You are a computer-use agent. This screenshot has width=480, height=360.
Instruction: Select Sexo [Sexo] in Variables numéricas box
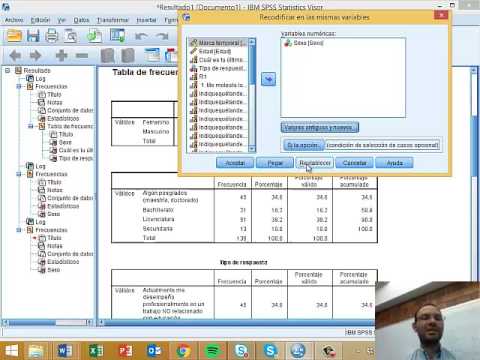tap(303, 43)
